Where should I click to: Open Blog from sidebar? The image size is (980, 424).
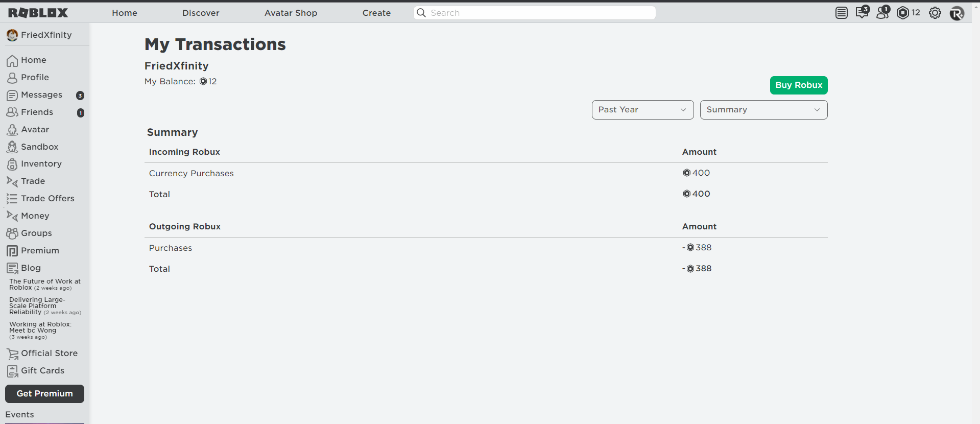tap(23, 268)
